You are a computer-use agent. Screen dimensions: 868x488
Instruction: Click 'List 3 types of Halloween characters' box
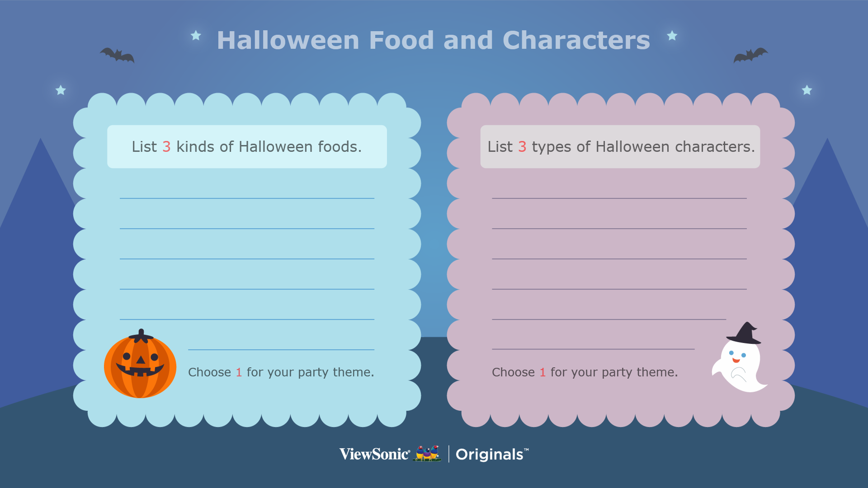pyautogui.click(x=620, y=147)
